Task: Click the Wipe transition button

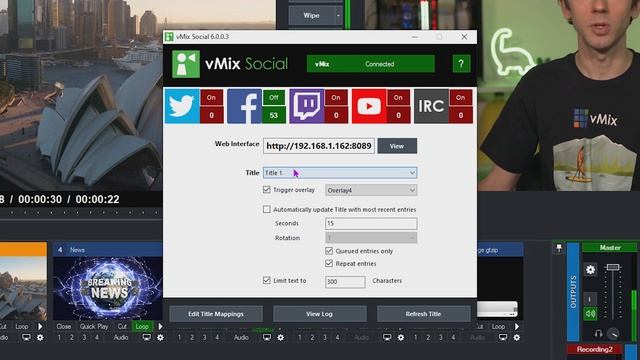Action: 311,16
